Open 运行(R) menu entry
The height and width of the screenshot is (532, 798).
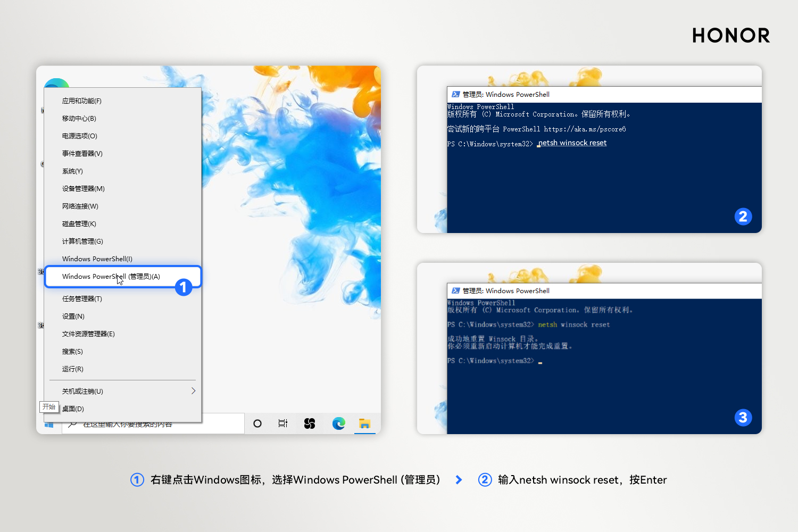(123, 369)
